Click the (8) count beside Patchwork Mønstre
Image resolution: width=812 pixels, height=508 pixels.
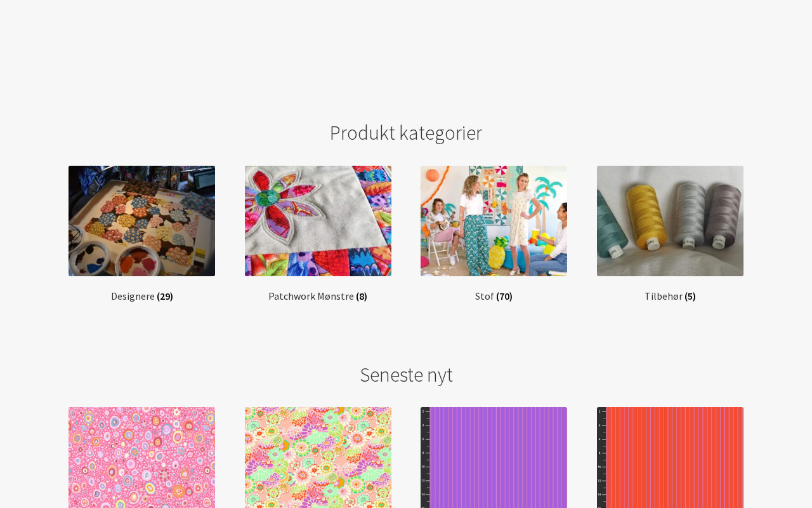point(362,296)
